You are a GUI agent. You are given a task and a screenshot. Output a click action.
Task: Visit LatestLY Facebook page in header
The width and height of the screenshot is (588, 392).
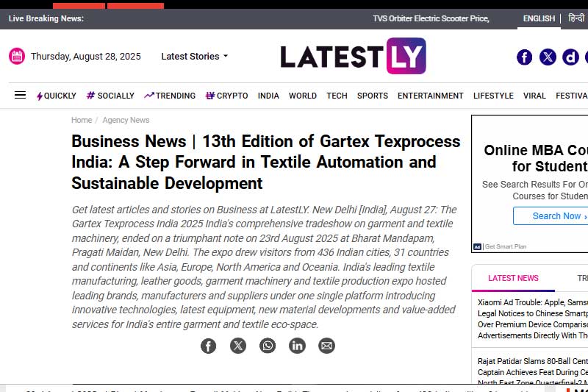[x=524, y=57]
